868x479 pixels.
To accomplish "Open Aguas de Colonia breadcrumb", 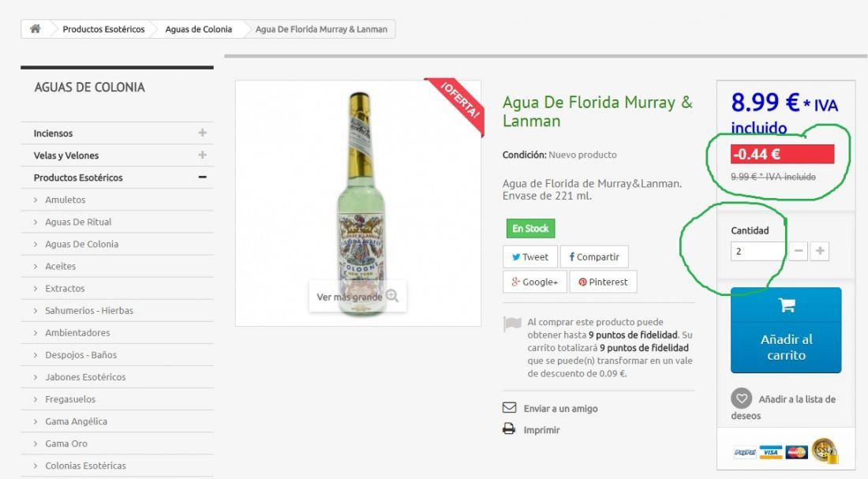I will [198, 29].
